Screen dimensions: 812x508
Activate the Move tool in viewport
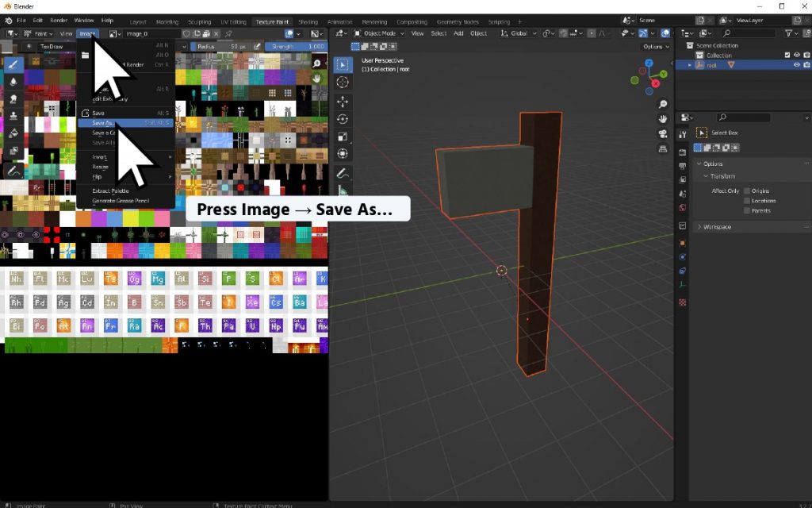[x=343, y=102]
